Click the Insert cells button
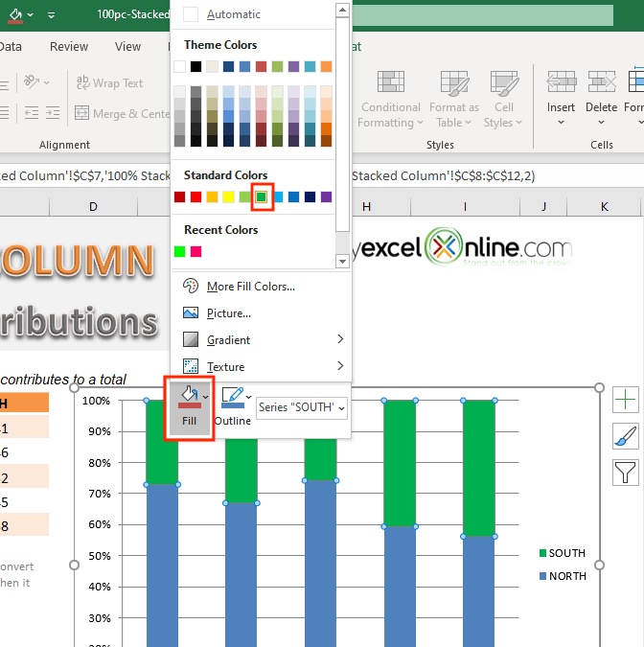Screen dimensions: 644x647 (x=561, y=91)
